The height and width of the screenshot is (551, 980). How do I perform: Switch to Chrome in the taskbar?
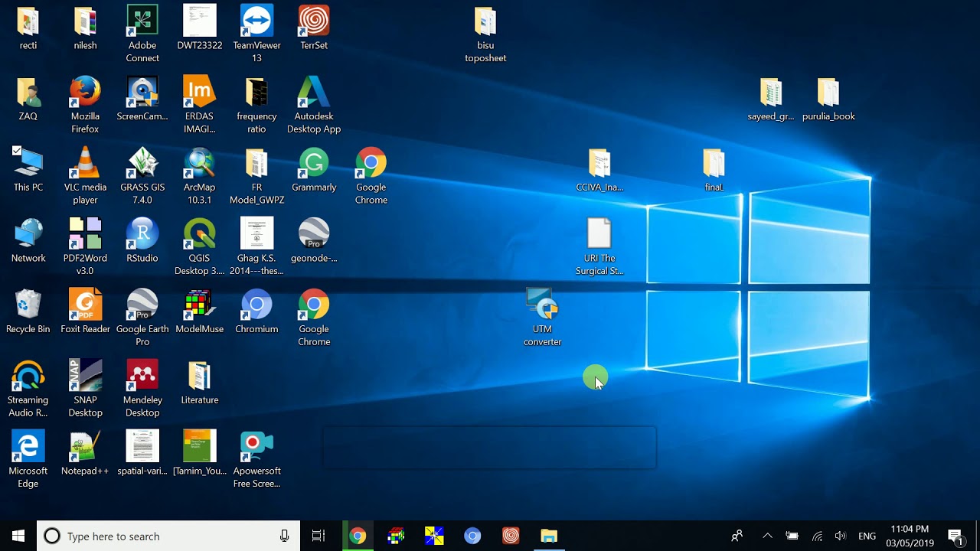click(358, 536)
